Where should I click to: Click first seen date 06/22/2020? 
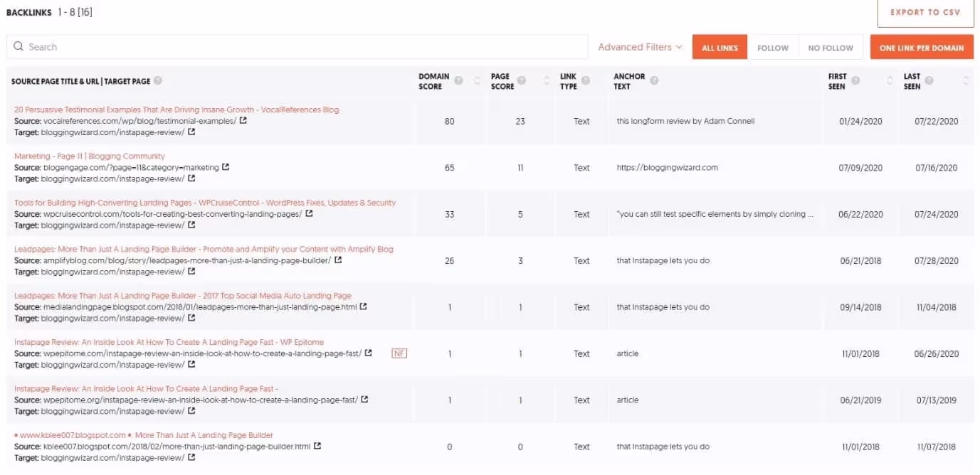click(x=860, y=214)
